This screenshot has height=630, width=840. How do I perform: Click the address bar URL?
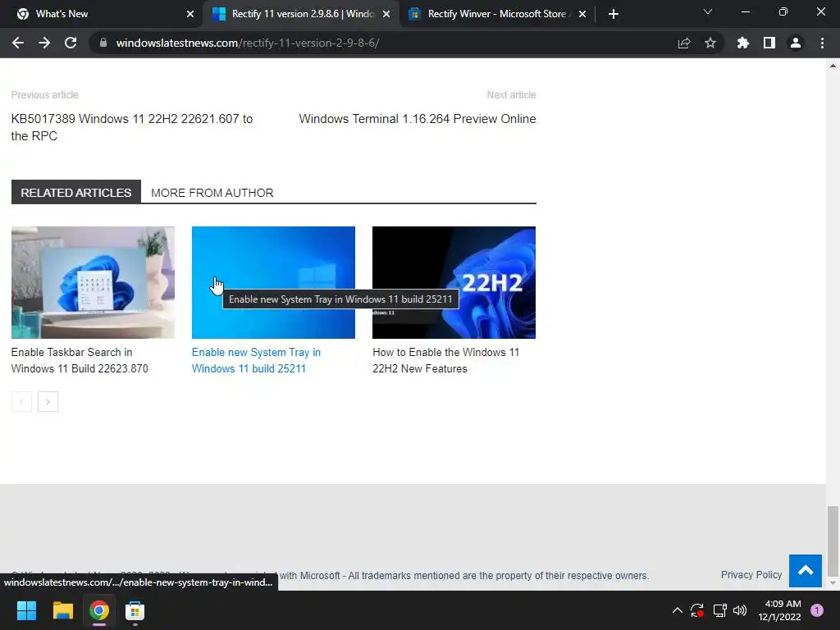(248, 43)
